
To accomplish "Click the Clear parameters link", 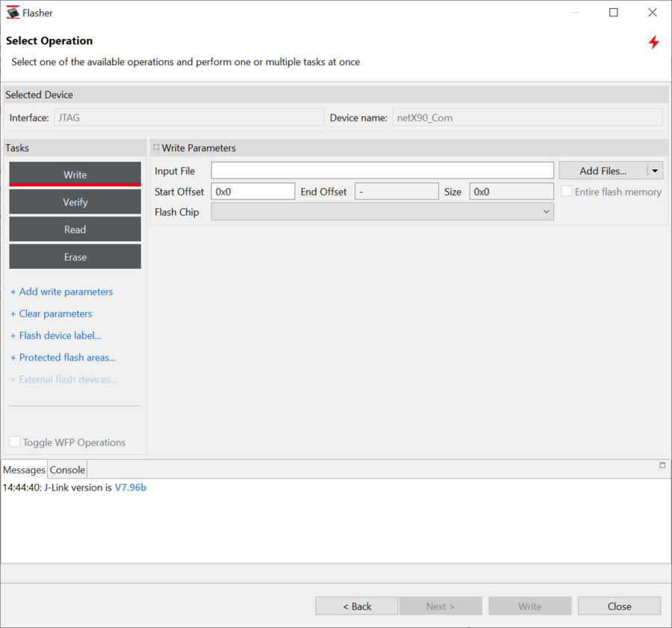I will click(x=51, y=314).
